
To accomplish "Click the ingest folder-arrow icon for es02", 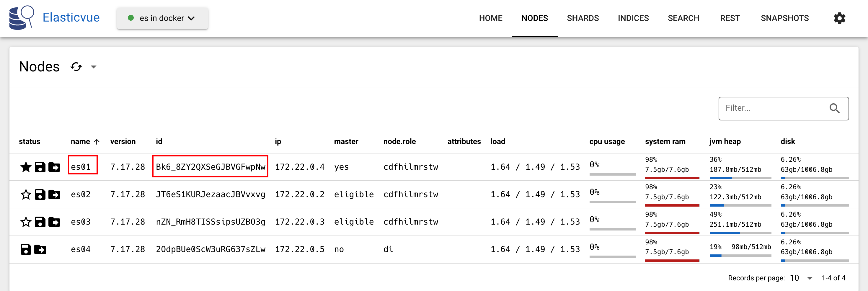I will [x=54, y=194].
